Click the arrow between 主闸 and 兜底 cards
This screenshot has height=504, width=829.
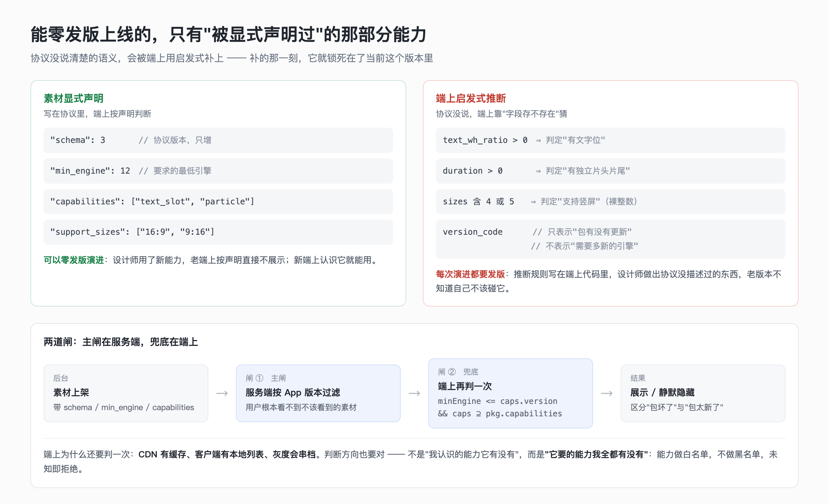coord(414,393)
